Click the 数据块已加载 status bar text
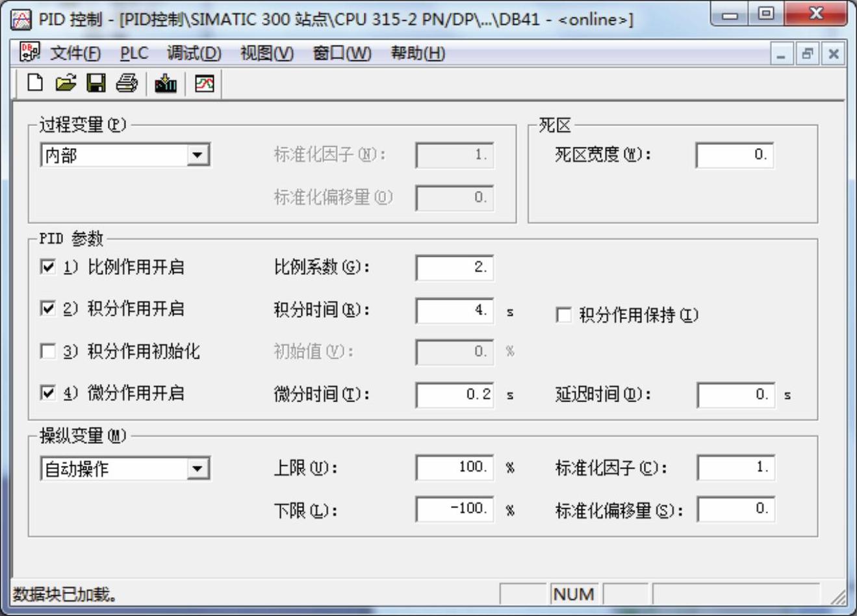The height and width of the screenshot is (616, 857). click(x=65, y=594)
